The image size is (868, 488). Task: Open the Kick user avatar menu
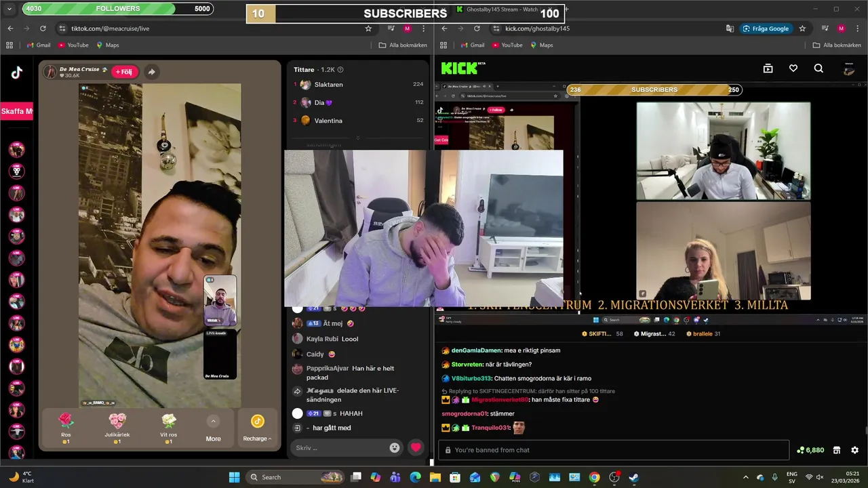click(848, 68)
